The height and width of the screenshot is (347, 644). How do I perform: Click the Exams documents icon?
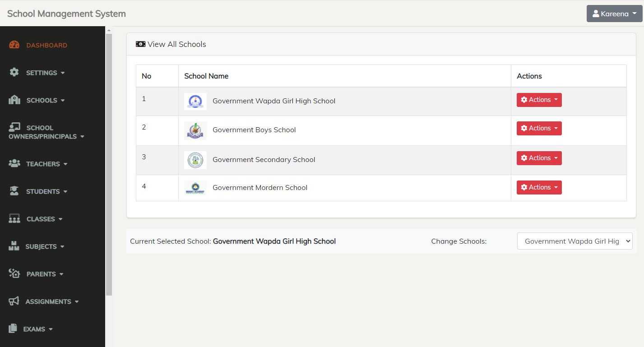tap(13, 328)
